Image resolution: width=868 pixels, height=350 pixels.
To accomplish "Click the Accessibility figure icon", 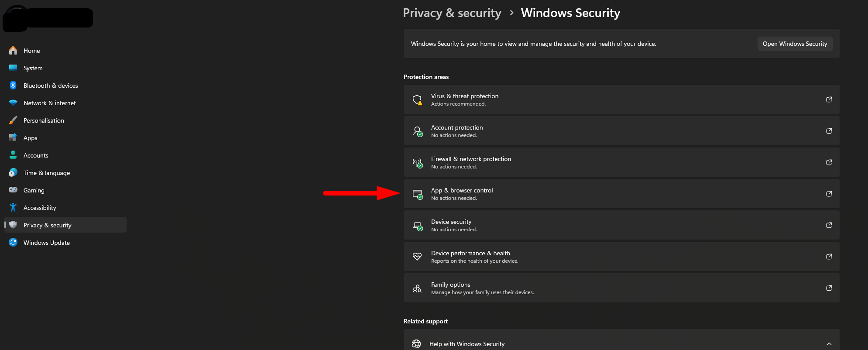I will [x=13, y=207].
